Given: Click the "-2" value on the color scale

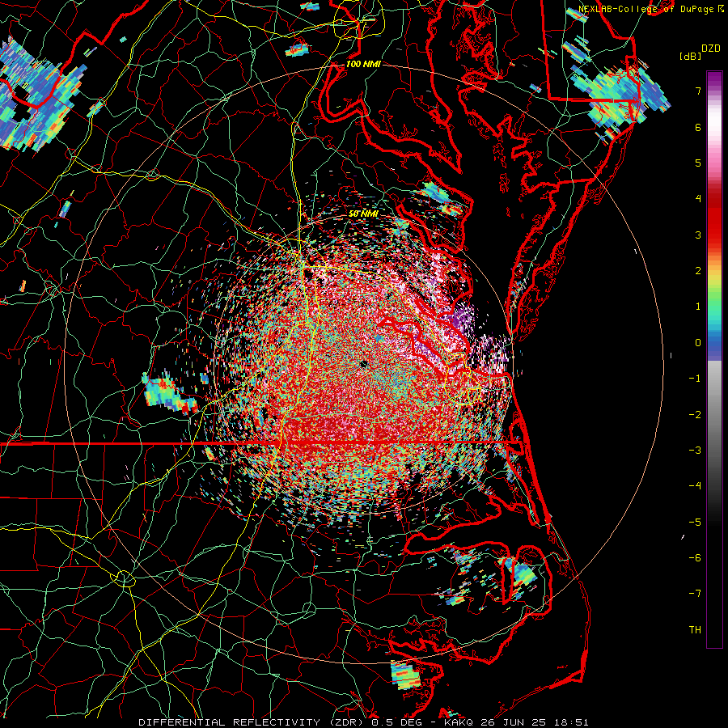Looking at the screenshot, I should 695,415.
